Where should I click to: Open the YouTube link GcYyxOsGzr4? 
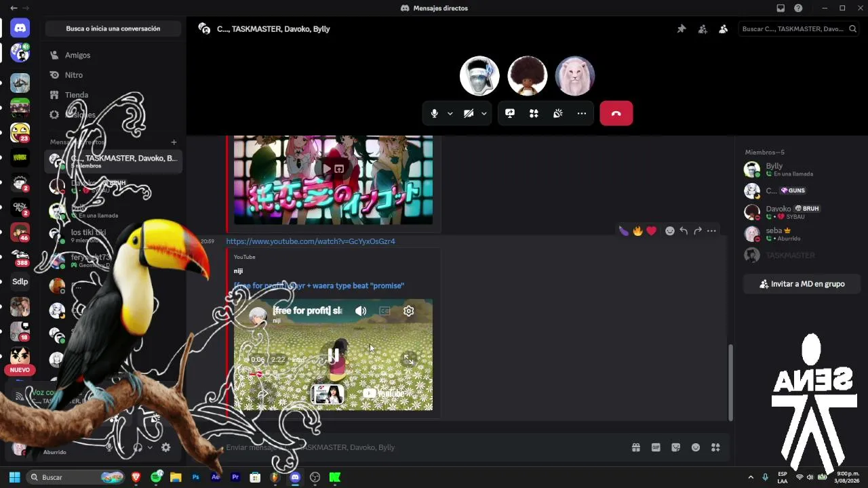click(311, 241)
